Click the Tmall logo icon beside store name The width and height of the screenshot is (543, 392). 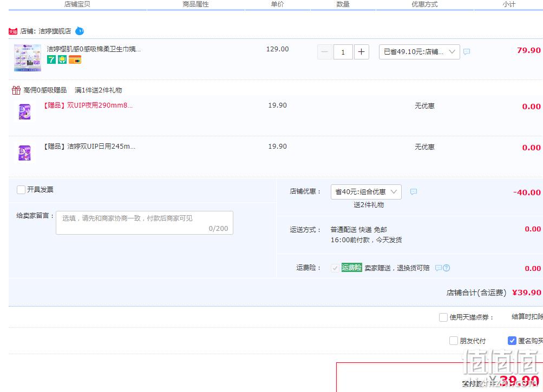(13, 31)
